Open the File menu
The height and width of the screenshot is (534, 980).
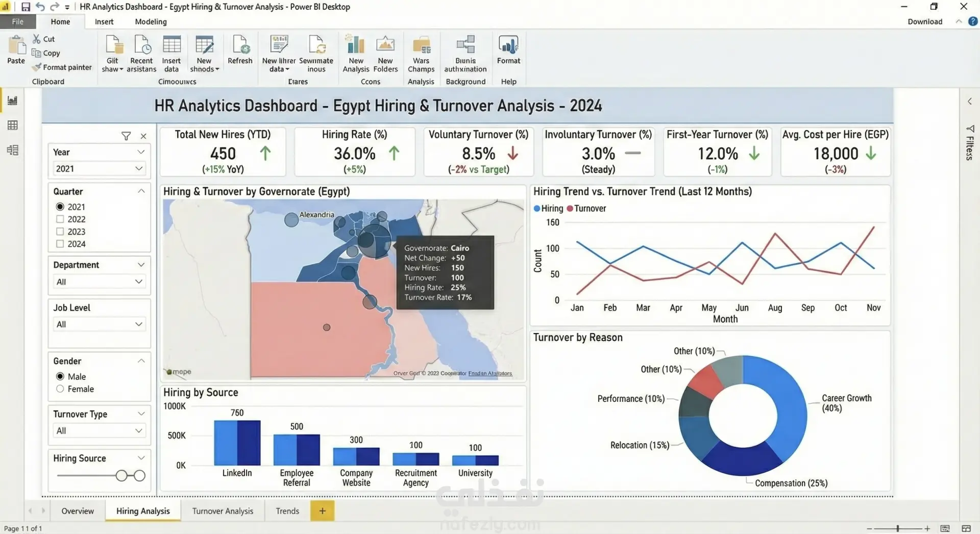[18, 21]
